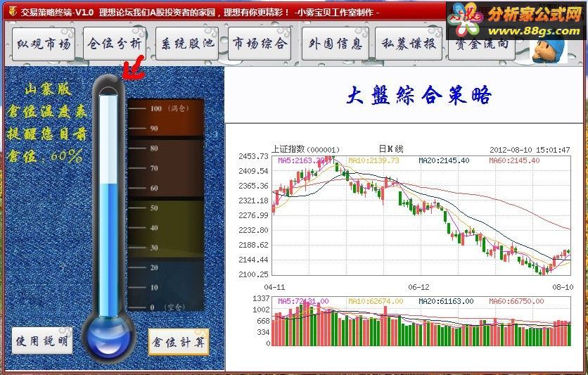The image size is (588, 375).
Task: Click the 60 scale mark
Action: (x=154, y=188)
